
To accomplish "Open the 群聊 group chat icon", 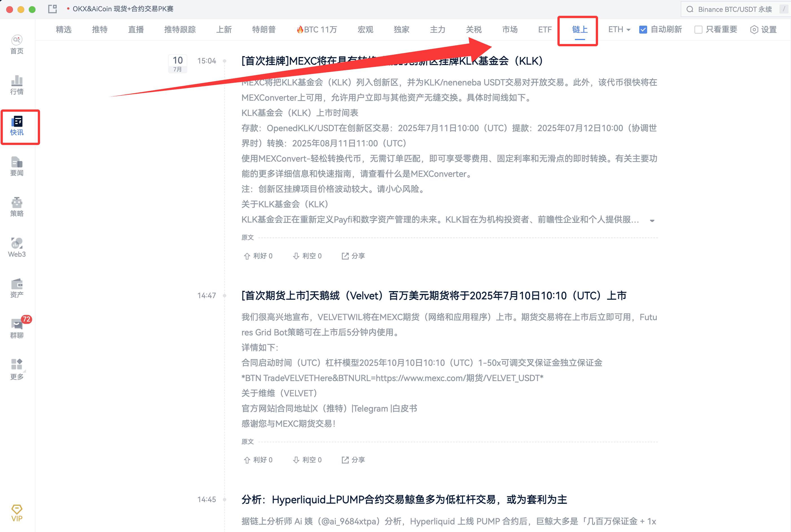I will (17, 329).
